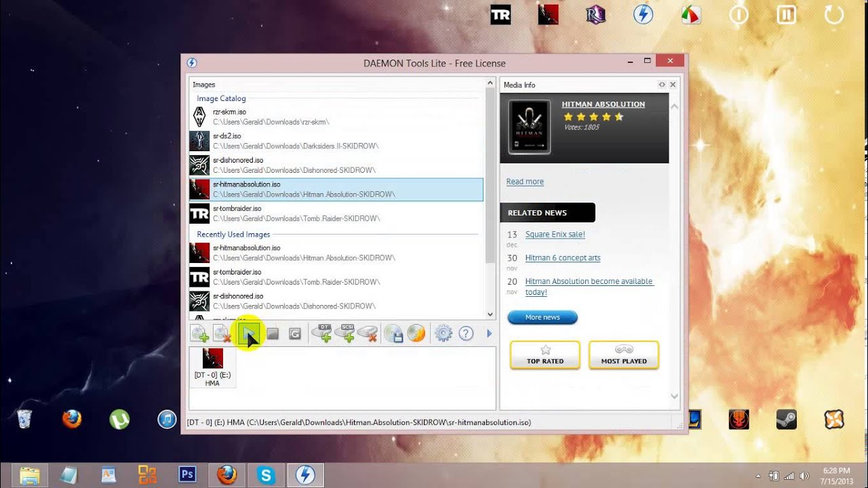Click the Image Catalog group header
This screenshot has height=488, width=868.
221,99
